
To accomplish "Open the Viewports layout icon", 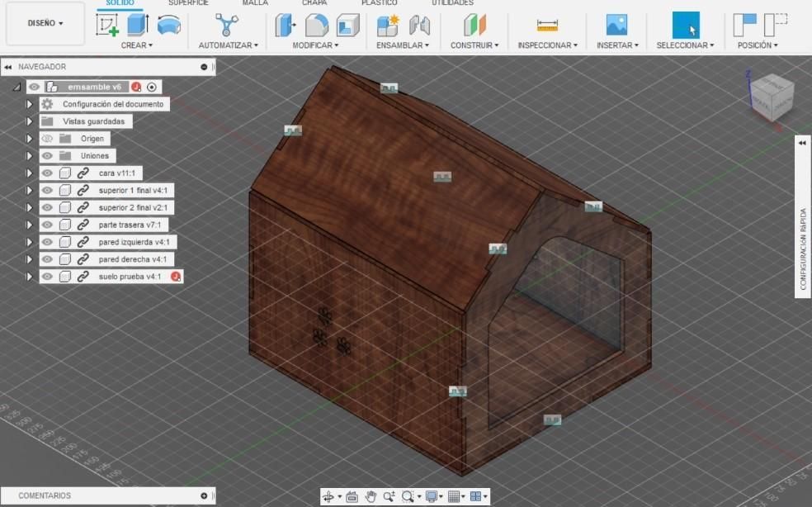I will tap(476, 496).
